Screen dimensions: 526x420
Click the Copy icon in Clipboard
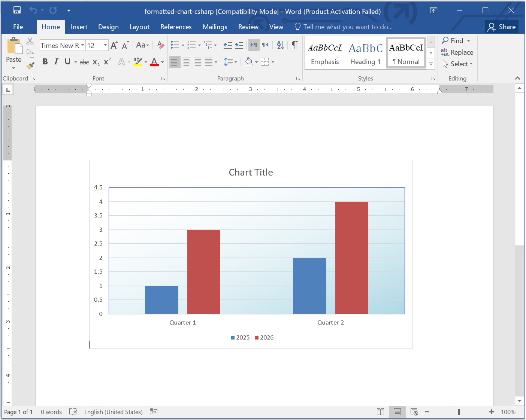click(30, 54)
